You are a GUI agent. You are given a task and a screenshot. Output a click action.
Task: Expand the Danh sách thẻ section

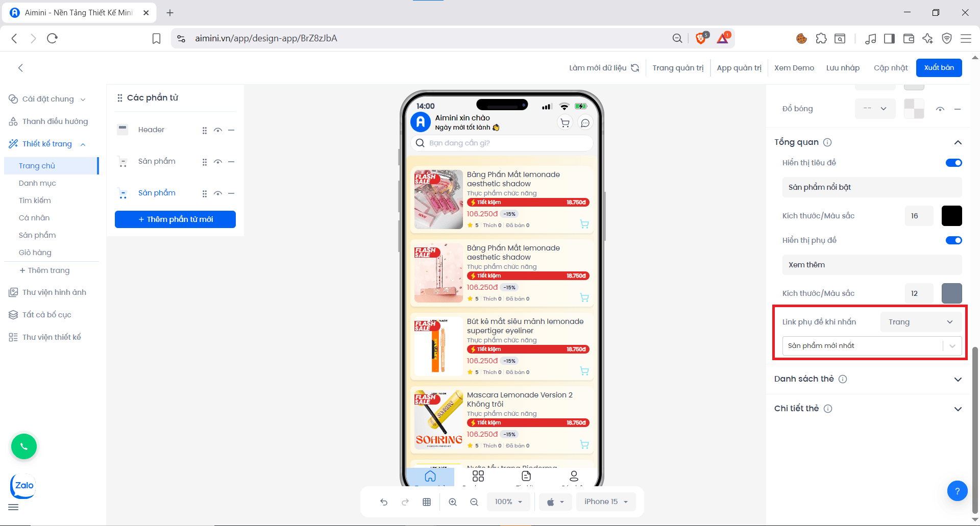(x=958, y=379)
